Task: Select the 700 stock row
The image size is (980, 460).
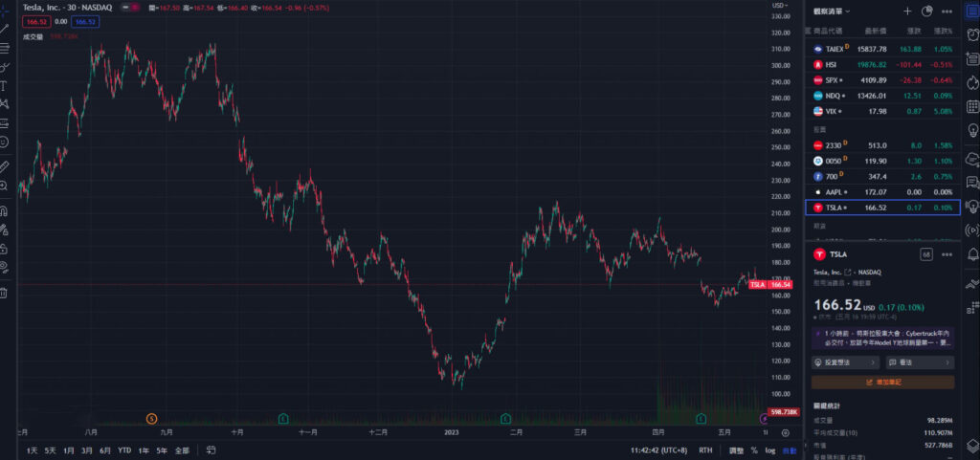Action: [882, 177]
